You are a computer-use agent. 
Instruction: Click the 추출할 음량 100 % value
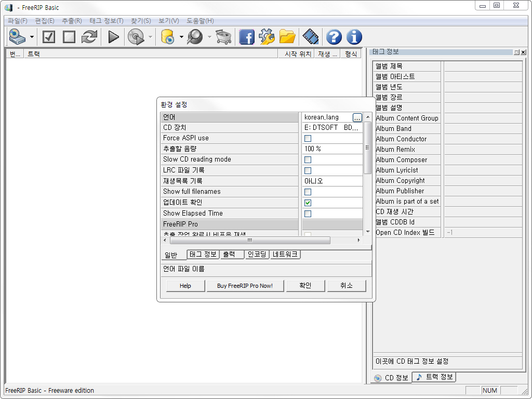click(332, 149)
